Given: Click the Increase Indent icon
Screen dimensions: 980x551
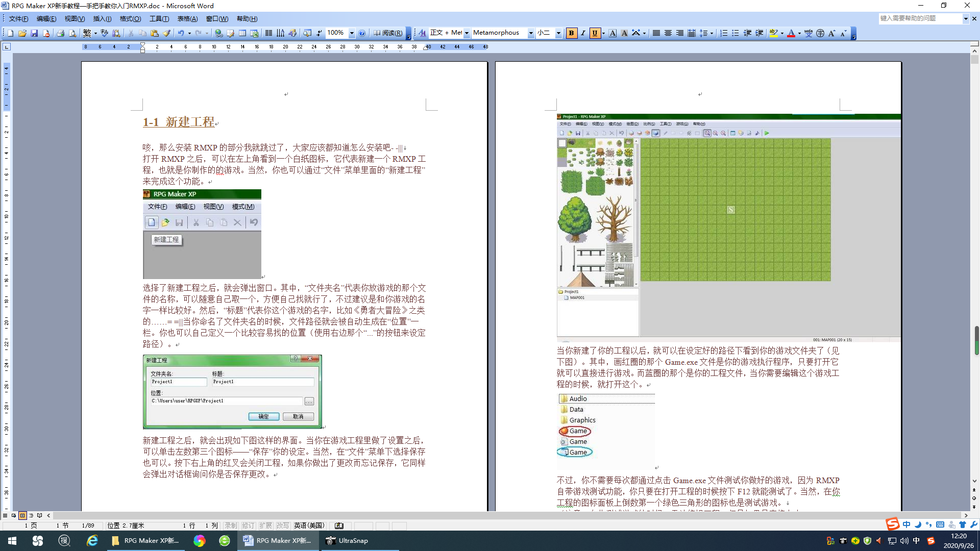Looking at the screenshot, I should coord(759,33).
